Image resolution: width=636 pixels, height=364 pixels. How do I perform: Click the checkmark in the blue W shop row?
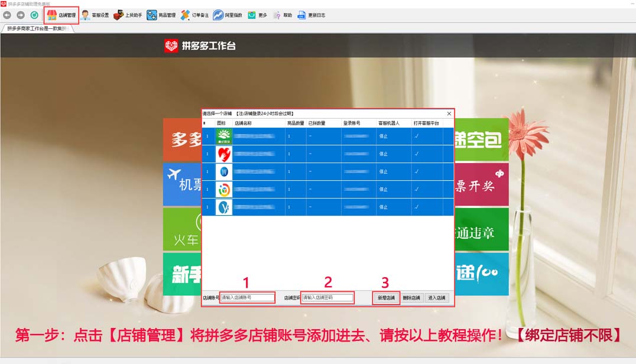417,172
